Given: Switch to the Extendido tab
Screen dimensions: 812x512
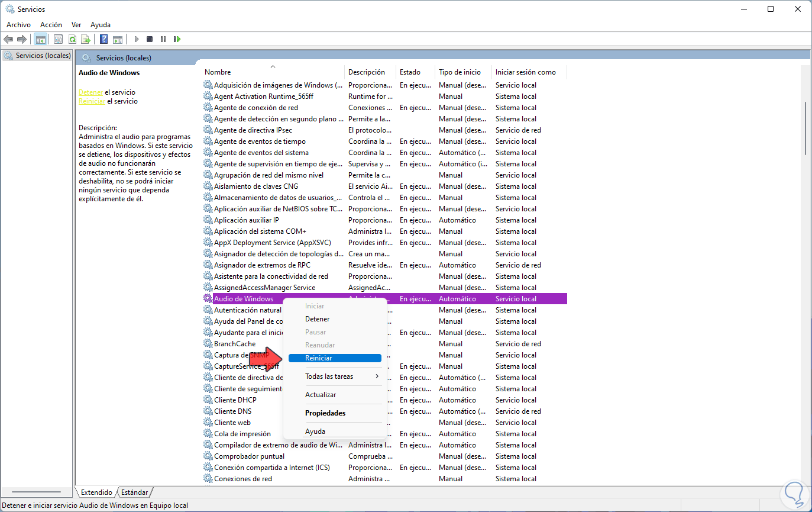Looking at the screenshot, I should tap(97, 492).
